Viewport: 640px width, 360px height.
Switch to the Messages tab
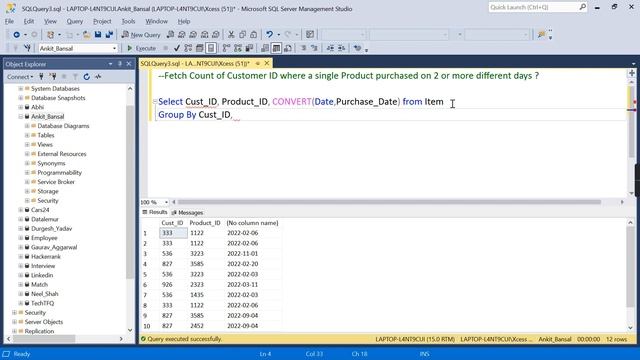187,213
